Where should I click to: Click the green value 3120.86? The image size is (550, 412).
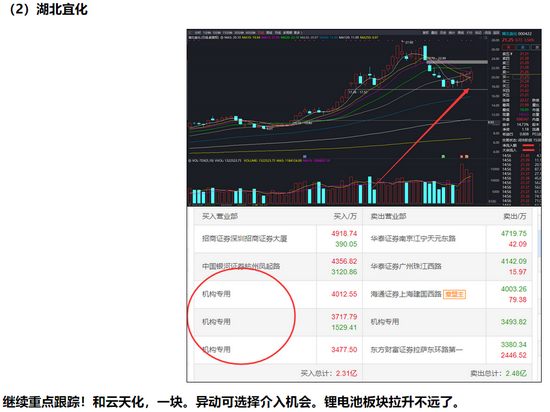tap(344, 272)
